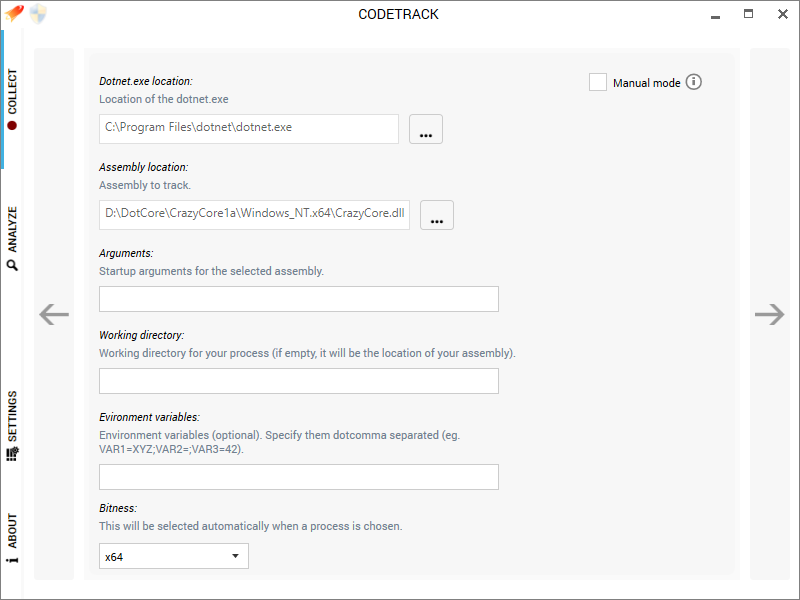Click the 'Working directory:' label
This screenshot has height=600, width=800.
(141, 335)
